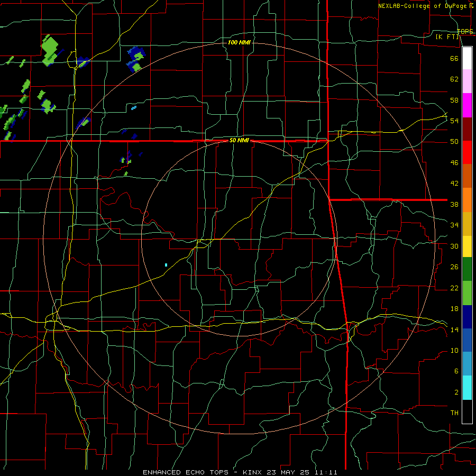This screenshot has height=476, width=476.
Task: Click the gold legend color band
Action: (467, 224)
